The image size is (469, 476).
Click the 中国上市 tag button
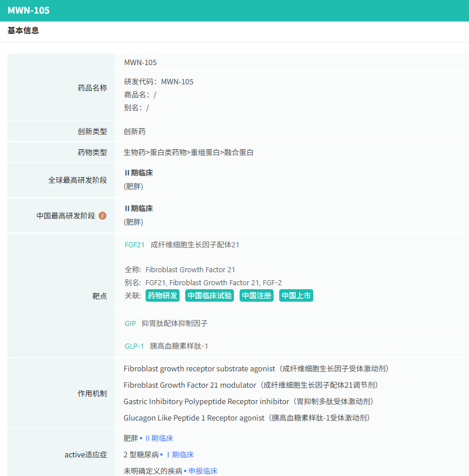(x=296, y=295)
